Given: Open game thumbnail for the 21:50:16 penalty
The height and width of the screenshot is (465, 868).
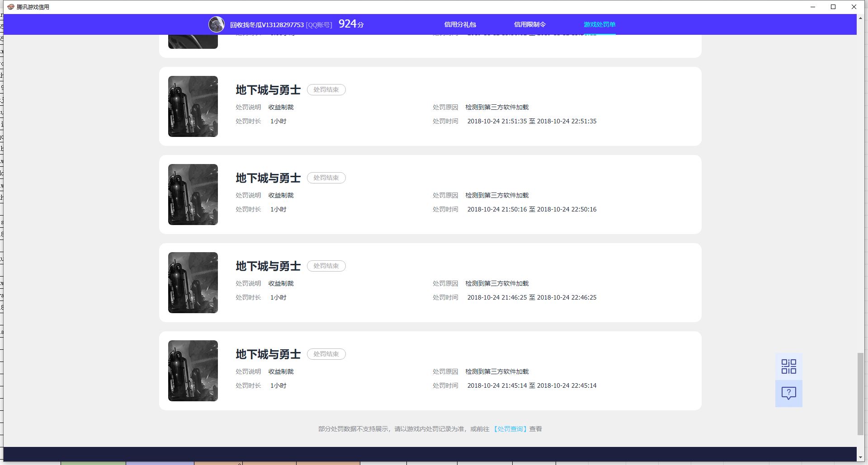Looking at the screenshot, I should coord(193,194).
